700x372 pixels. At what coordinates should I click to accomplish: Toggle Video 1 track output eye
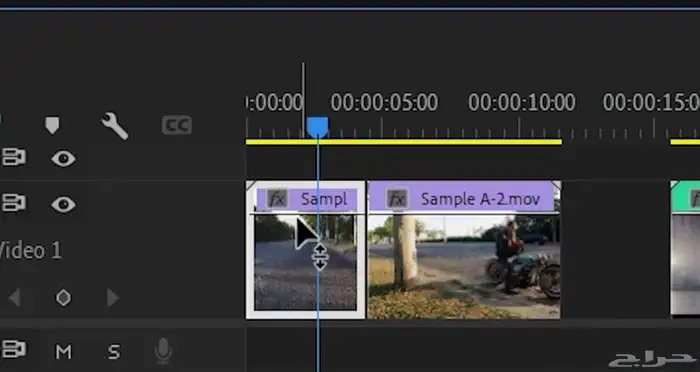pos(63,204)
